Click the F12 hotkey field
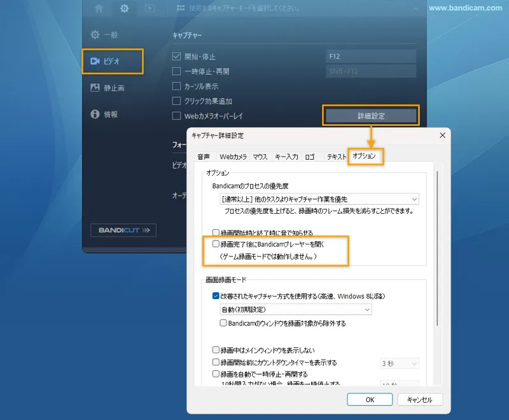 pos(371,57)
